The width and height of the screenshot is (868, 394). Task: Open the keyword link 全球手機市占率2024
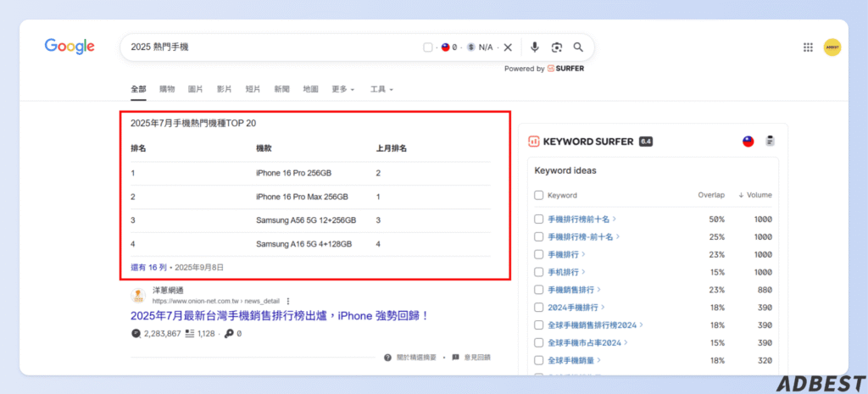pyautogui.click(x=588, y=342)
